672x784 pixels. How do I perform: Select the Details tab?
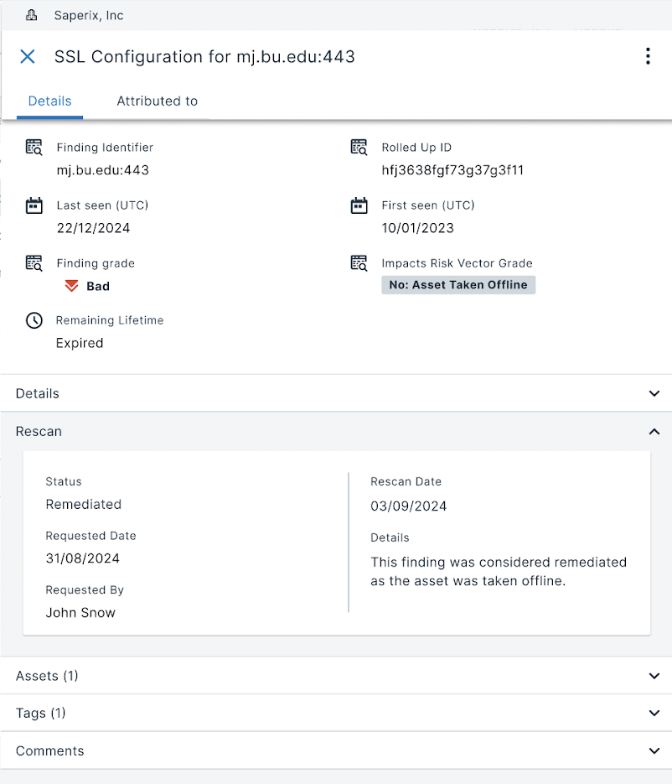point(49,101)
